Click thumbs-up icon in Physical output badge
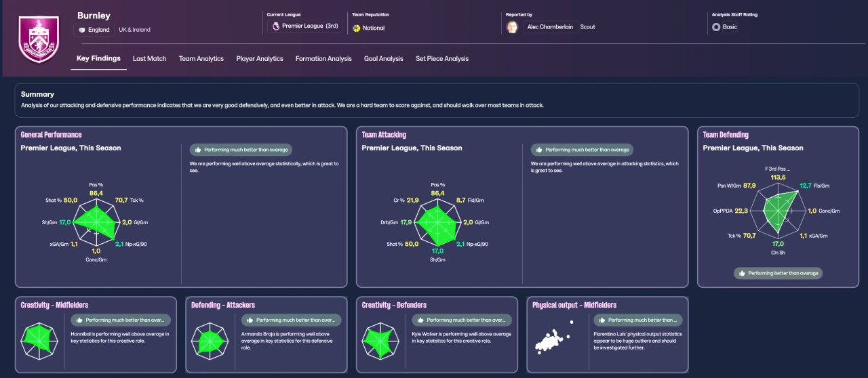 602,320
